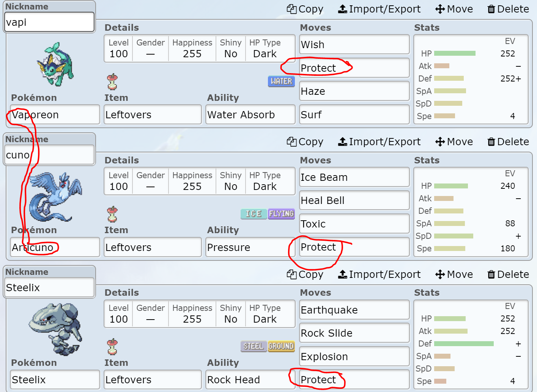Open Articuno's Details panel

coord(200,181)
